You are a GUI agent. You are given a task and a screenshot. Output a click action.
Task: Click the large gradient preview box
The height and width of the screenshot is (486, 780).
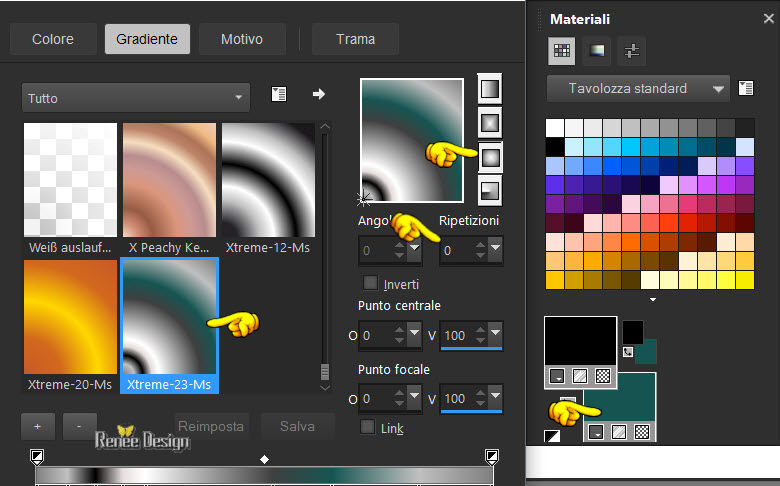[x=412, y=140]
